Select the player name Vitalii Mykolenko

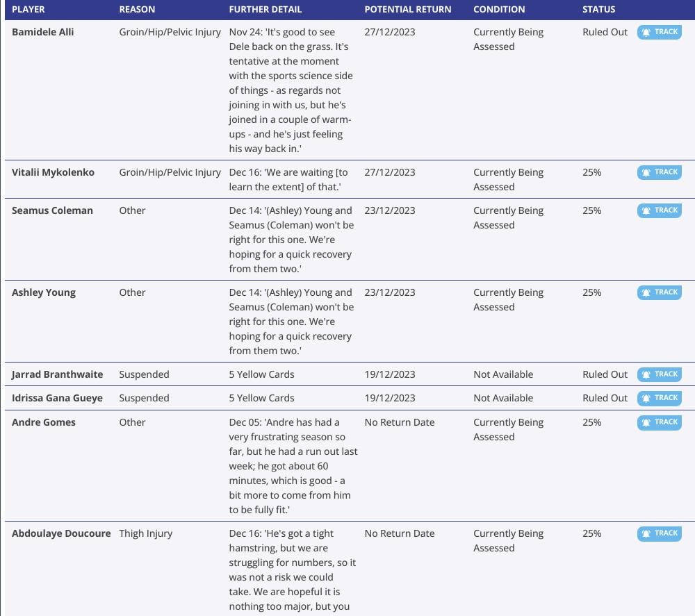[x=54, y=172]
